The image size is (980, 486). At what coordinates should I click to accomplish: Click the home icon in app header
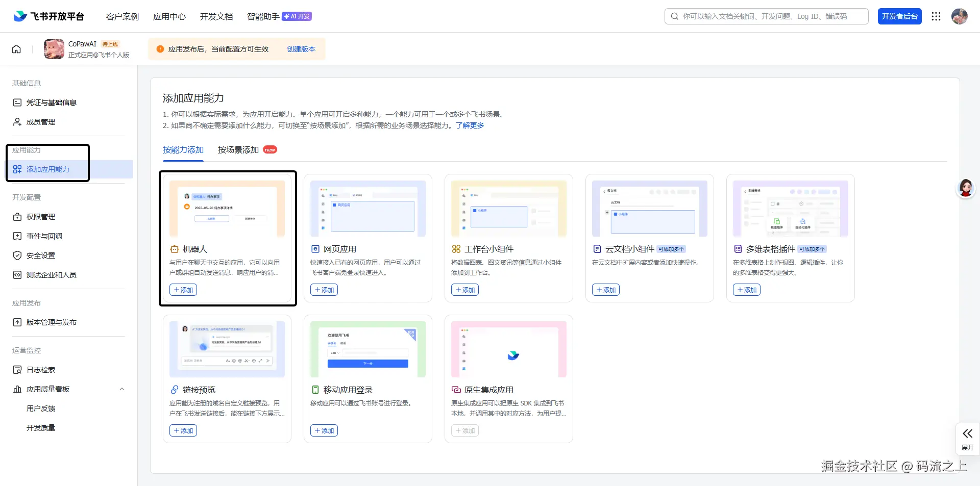pyautogui.click(x=16, y=49)
